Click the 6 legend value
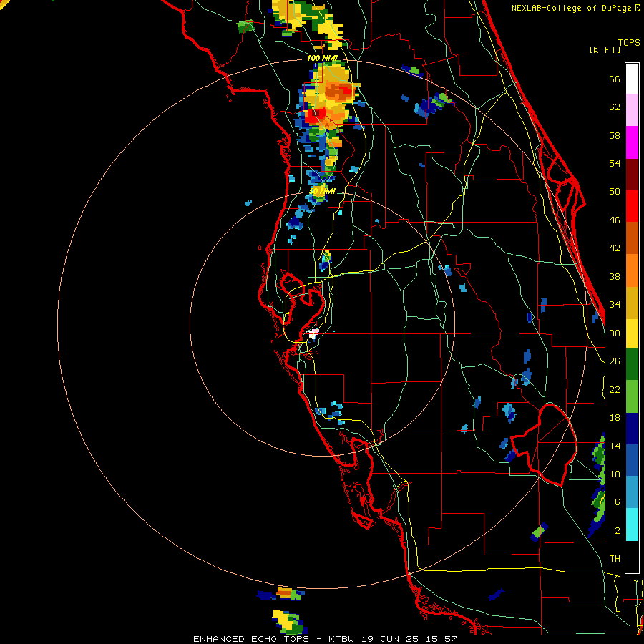The height and width of the screenshot is (644, 644). point(618,502)
